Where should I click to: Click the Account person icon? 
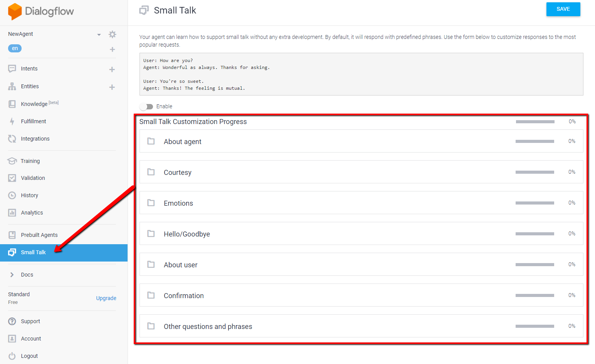point(12,339)
